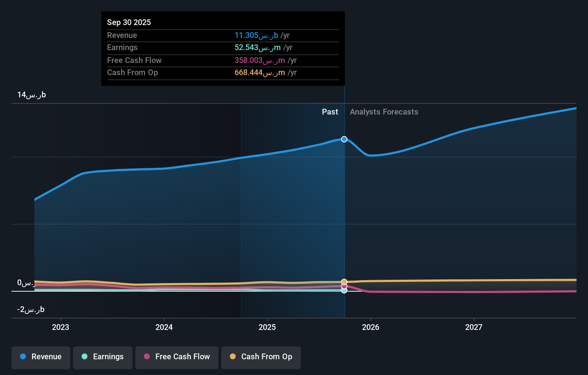Toggle the Earnings series visibility

point(102,357)
